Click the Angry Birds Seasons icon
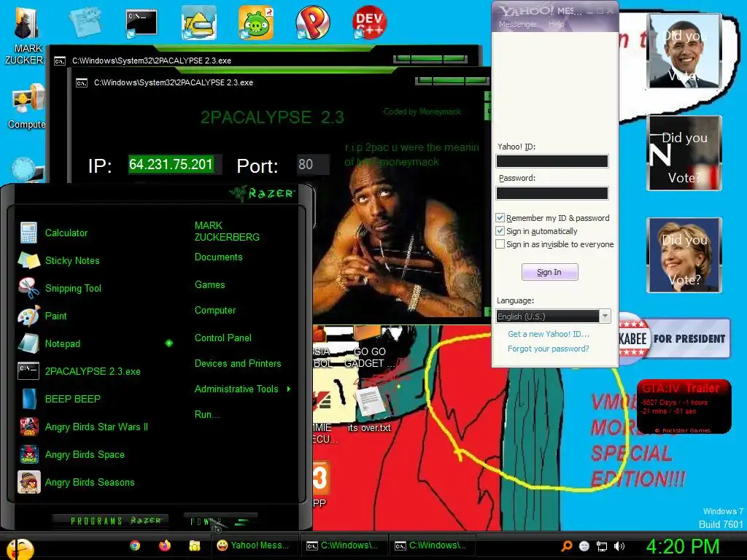Viewport: 747px width, 560px height. click(x=29, y=482)
